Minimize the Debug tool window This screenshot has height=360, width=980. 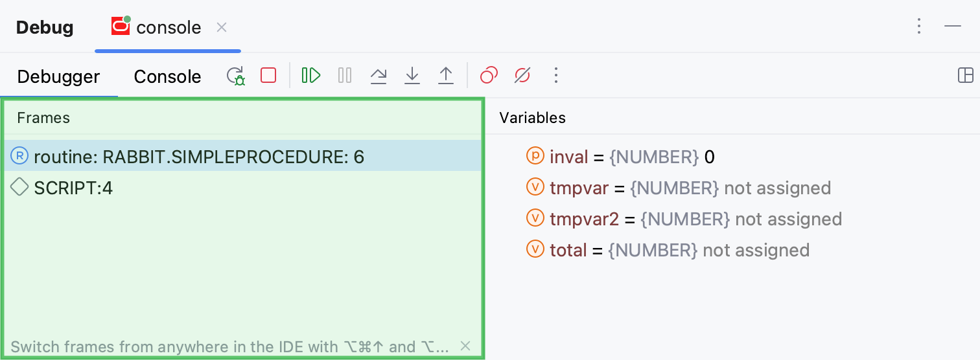click(x=952, y=27)
